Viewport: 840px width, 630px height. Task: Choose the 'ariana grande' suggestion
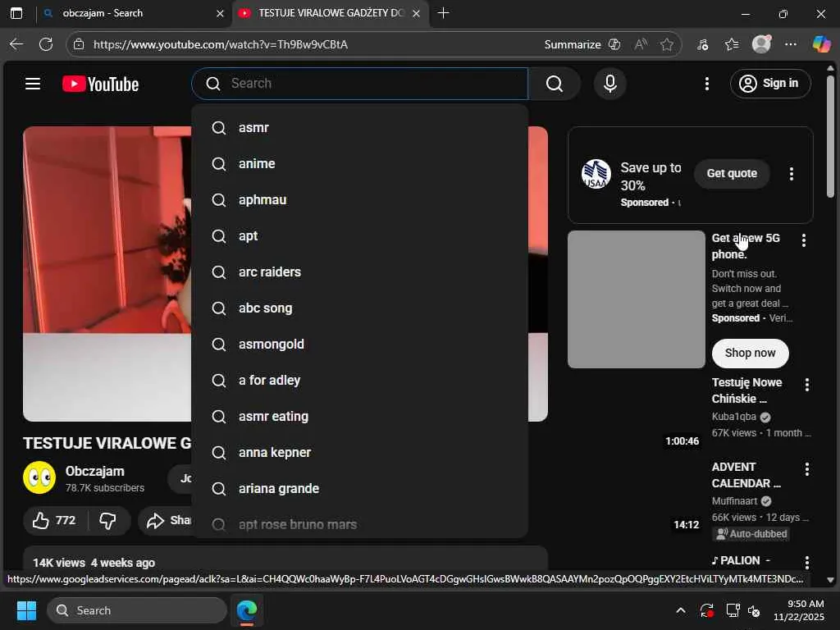click(x=359, y=489)
